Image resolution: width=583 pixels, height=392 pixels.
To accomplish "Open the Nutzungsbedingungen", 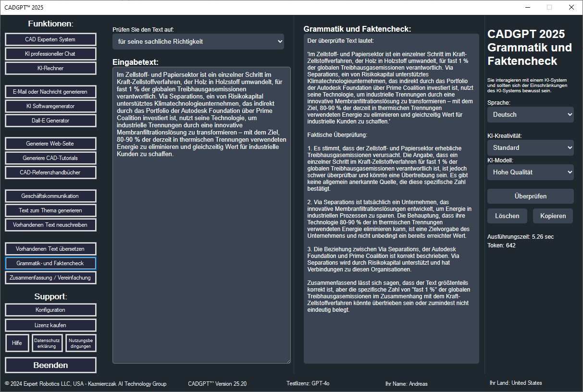I will tap(81, 343).
